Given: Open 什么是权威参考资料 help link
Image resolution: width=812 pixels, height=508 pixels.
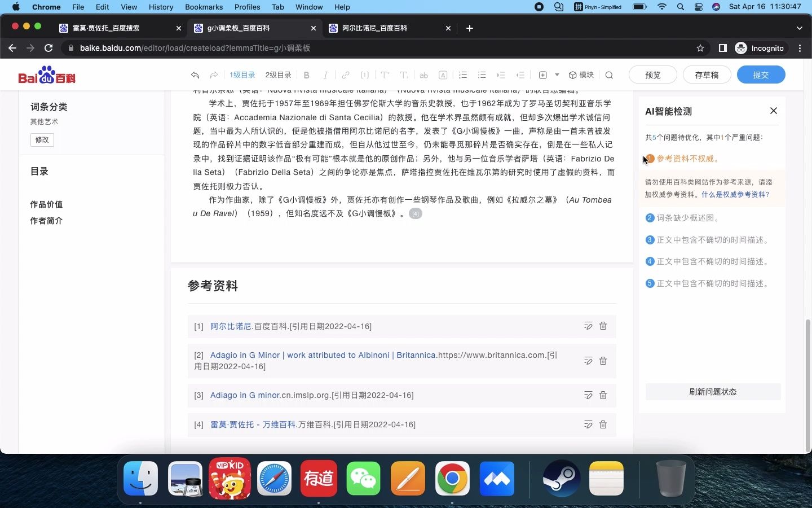Looking at the screenshot, I should [x=735, y=194].
